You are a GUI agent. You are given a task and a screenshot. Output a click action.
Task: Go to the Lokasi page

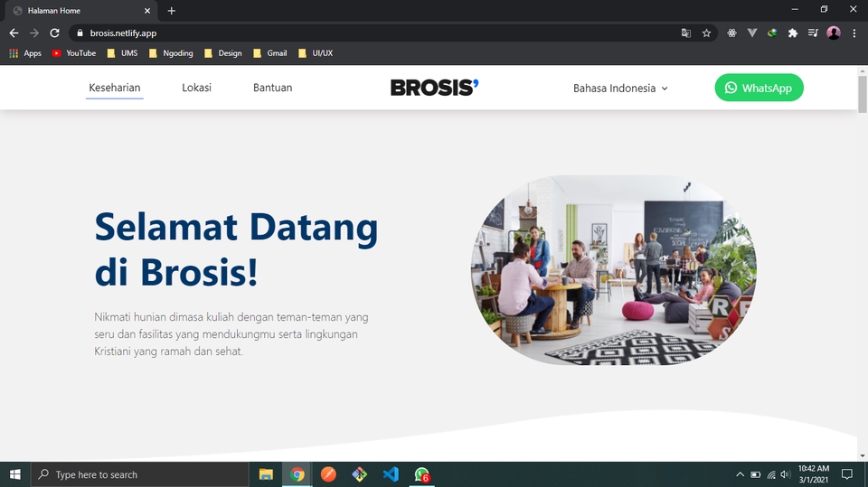coord(196,88)
